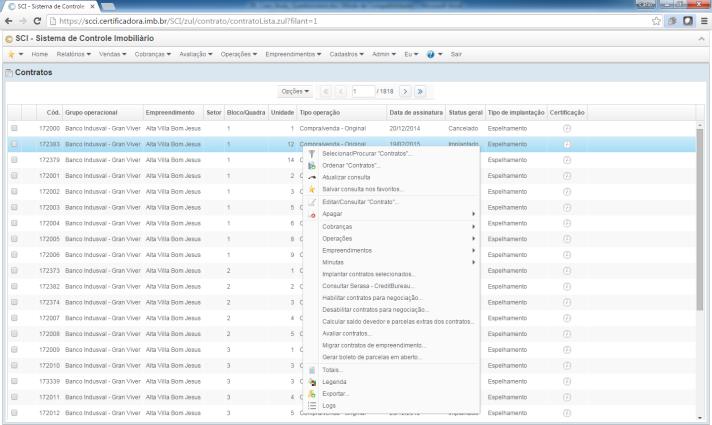
Task: Sort by Data de assinatura column header
Action: [416, 113]
